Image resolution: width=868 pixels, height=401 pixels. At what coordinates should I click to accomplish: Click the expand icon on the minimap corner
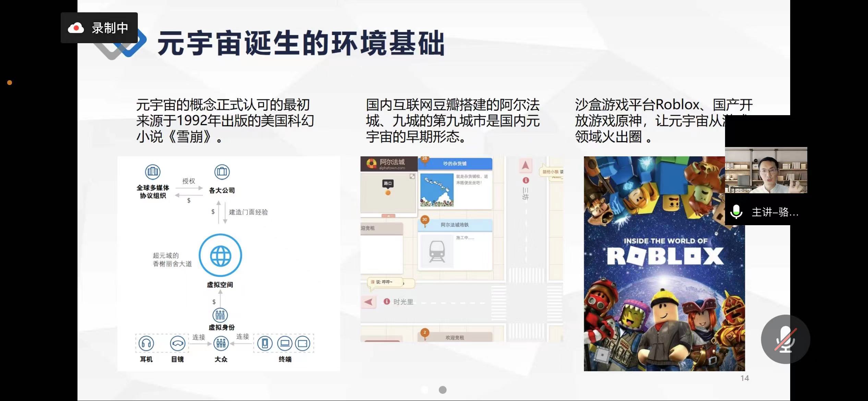tap(412, 176)
